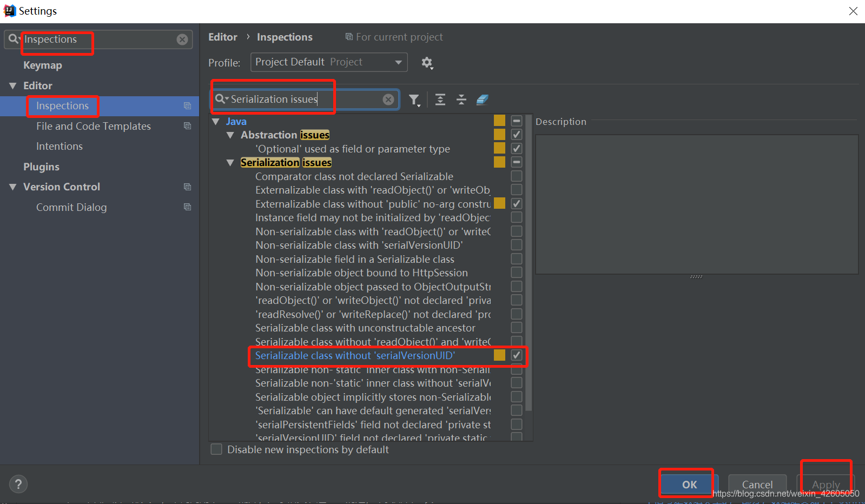Click project icon beside File and Code Templates
This screenshot has width=865, height=504.
(x=187, y=126)
